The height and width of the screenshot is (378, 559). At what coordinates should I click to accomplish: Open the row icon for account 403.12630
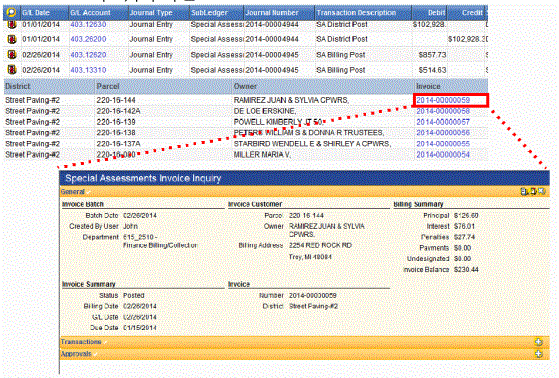tap(12, 24)
